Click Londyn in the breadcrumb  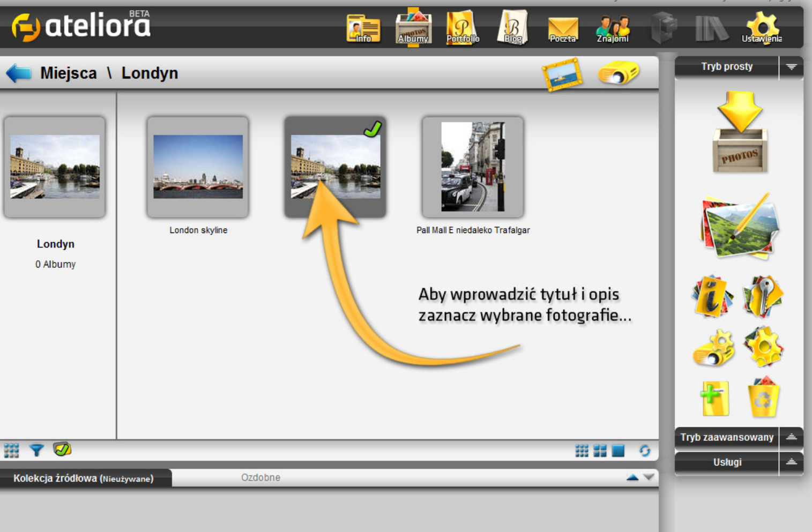pos(150,73)
